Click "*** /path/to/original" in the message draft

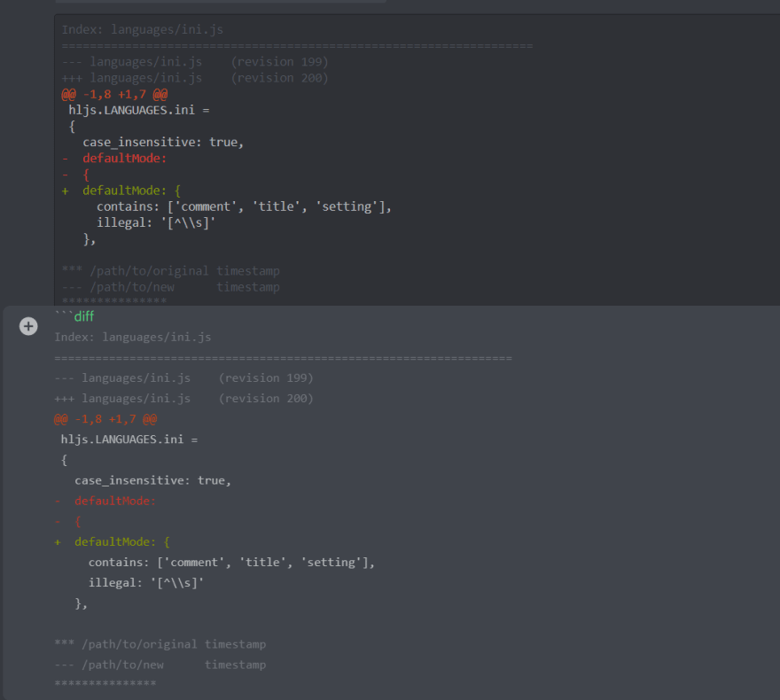[x=126, y=644]
